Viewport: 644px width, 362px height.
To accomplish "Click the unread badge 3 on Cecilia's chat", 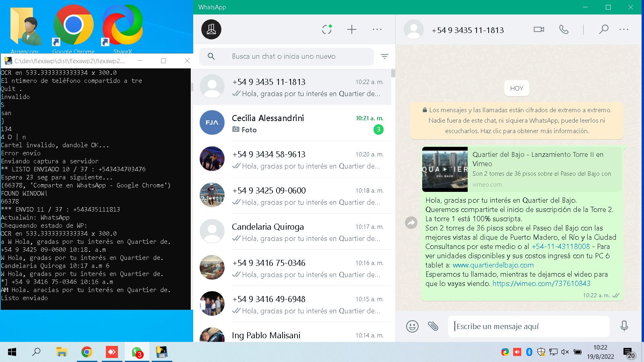I will [378, 130].
